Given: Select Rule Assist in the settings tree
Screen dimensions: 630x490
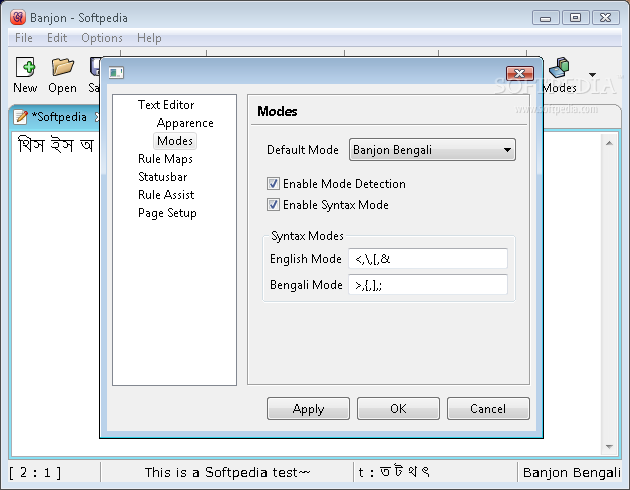Looking at the screenshot, I should coord(166,194).
